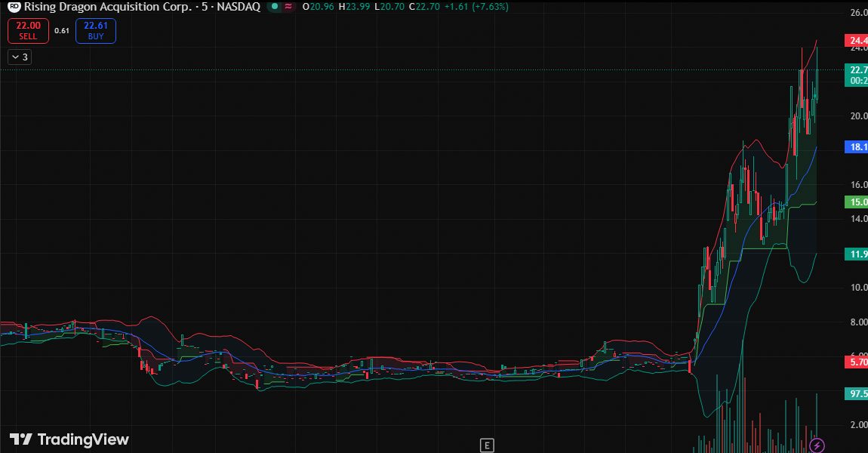Click the red 24.4 price scale label
The height and width of the screenshot is (453, 868).
tap(857, 41)
